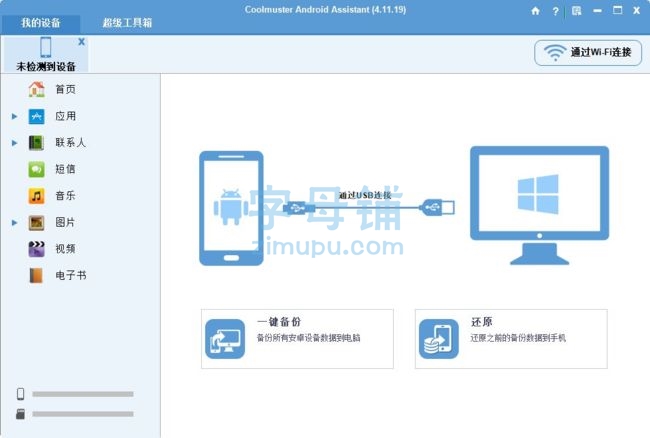650x438 pixels.
Task: Click the 还原 title text
Action: pyautogui.click(x=482, y=322)
